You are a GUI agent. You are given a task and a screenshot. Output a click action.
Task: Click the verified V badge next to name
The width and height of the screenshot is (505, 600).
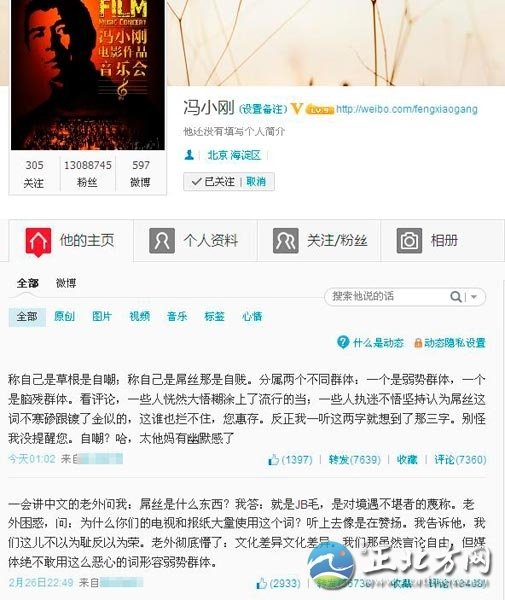(x=296, y=109)
